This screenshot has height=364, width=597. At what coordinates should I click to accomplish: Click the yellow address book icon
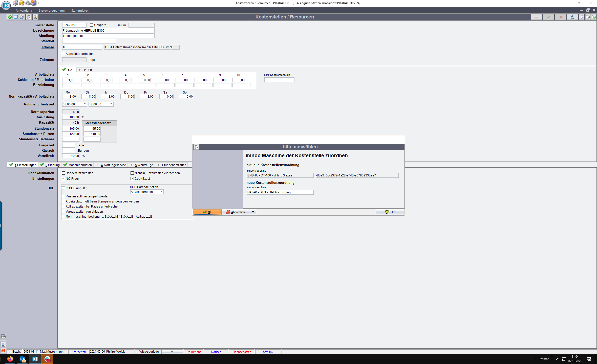[22, 3]
